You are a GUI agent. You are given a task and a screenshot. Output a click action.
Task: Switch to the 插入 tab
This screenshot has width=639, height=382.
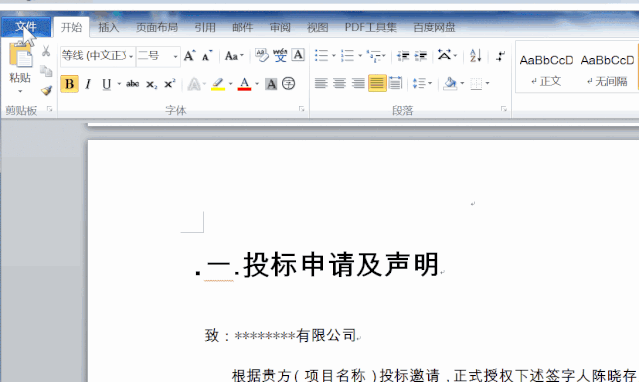[108, 27]
